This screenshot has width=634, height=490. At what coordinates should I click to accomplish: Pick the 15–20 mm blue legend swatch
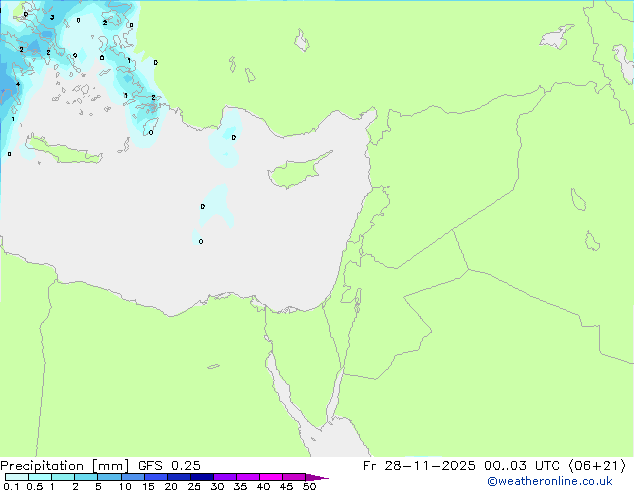pos(156,477)
